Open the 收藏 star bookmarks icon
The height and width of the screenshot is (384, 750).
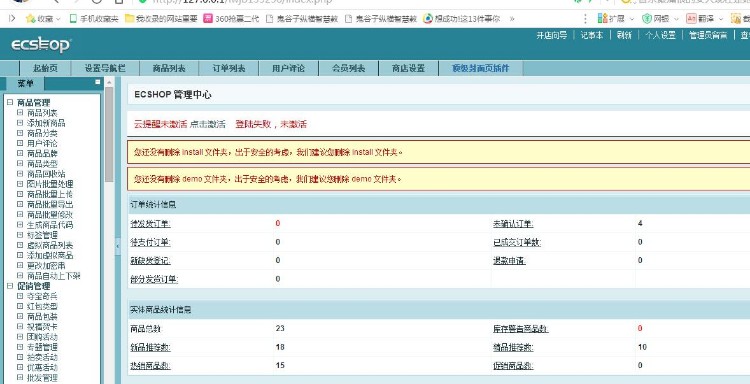tap(31, 19)
